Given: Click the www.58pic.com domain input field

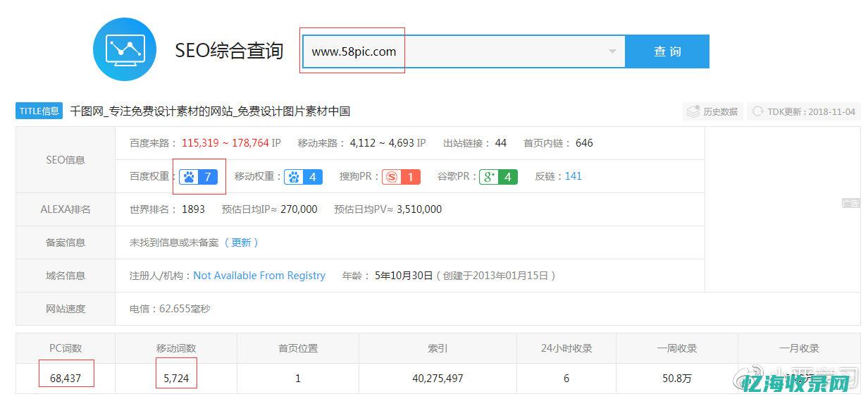Looking at the screenshot, I should [x=464, y=51].
